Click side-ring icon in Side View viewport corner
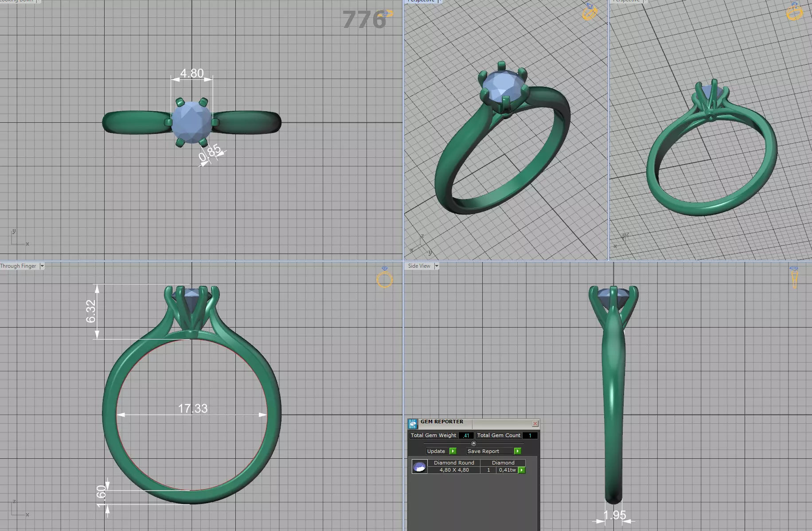Viewport: 812px width, 531px height. coord(794,277)
